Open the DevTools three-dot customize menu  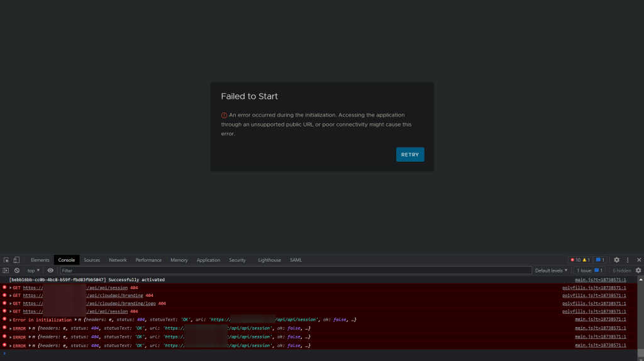[x=628, y=260]
